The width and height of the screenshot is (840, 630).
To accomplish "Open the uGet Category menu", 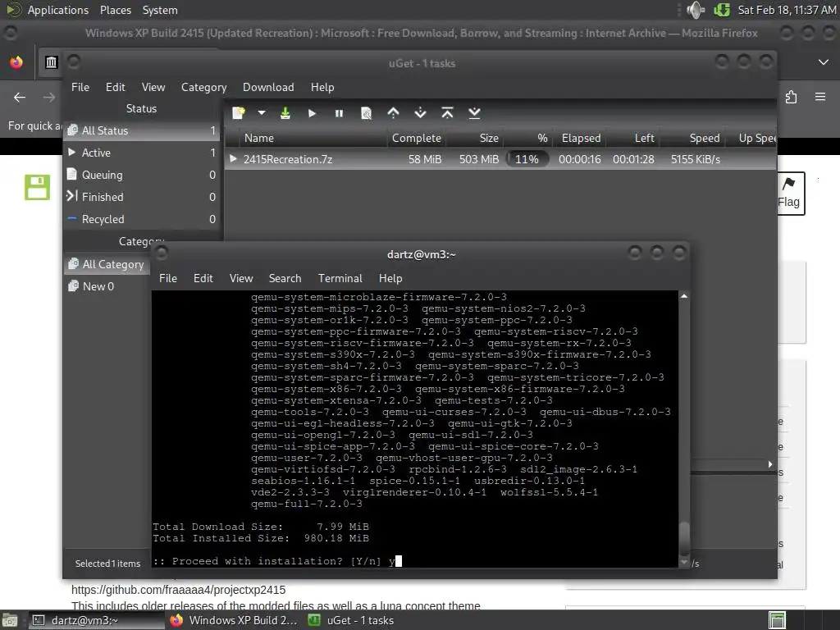I will (x=203, y=87).
